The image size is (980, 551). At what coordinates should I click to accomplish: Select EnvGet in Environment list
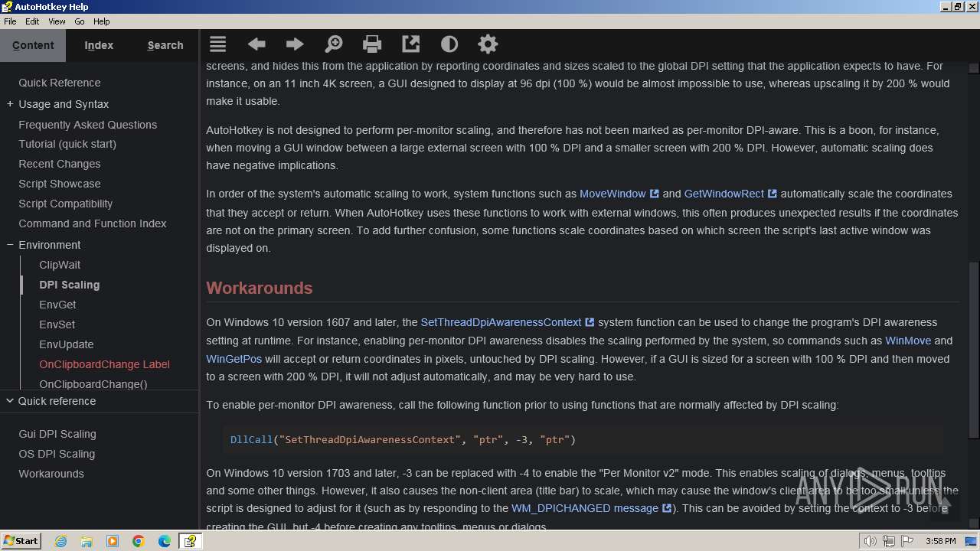tap(57, 305)
